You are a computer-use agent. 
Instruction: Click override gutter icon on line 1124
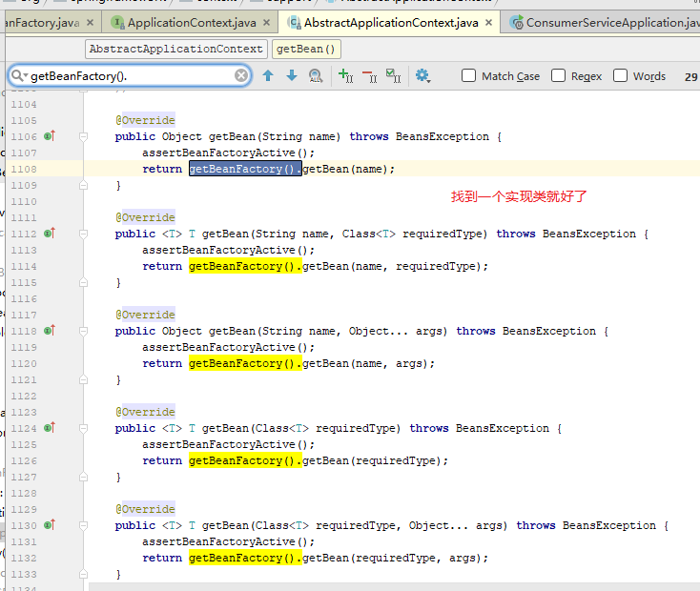[x=50, y=428]
